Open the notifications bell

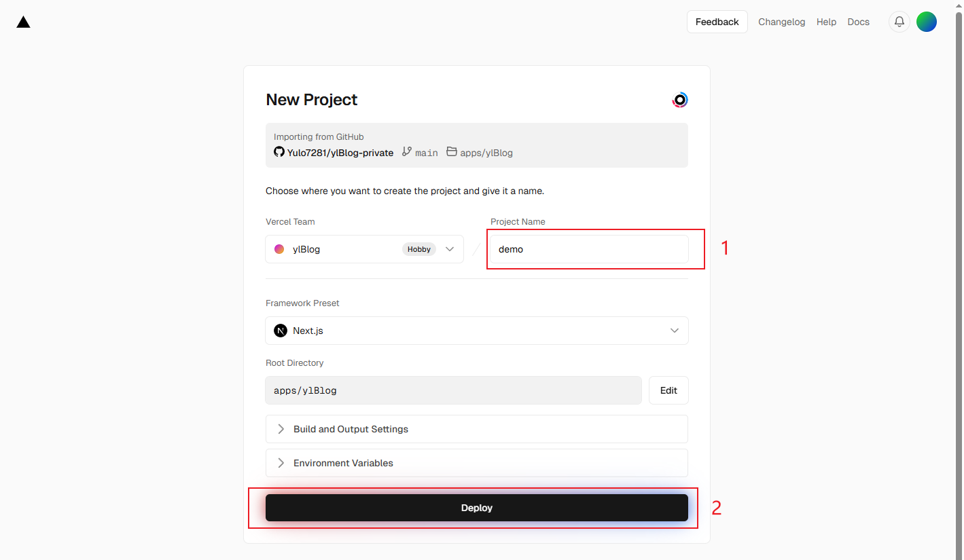tap(899, 22)
